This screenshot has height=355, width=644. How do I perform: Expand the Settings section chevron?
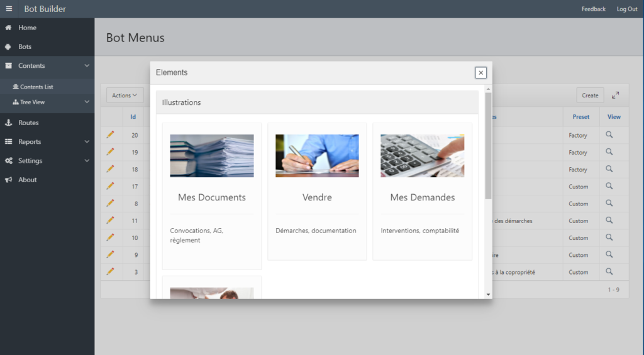pos(87,160)
